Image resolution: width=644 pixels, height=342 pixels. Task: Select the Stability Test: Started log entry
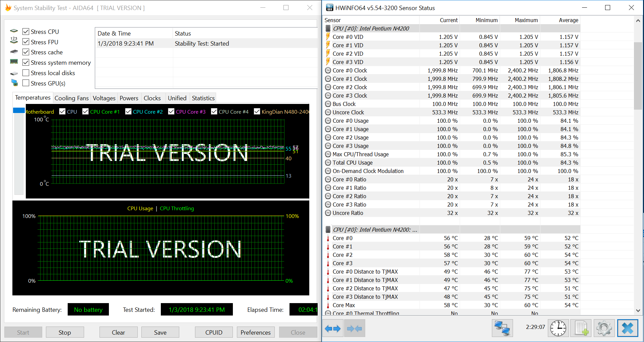(x=206, y=44)
